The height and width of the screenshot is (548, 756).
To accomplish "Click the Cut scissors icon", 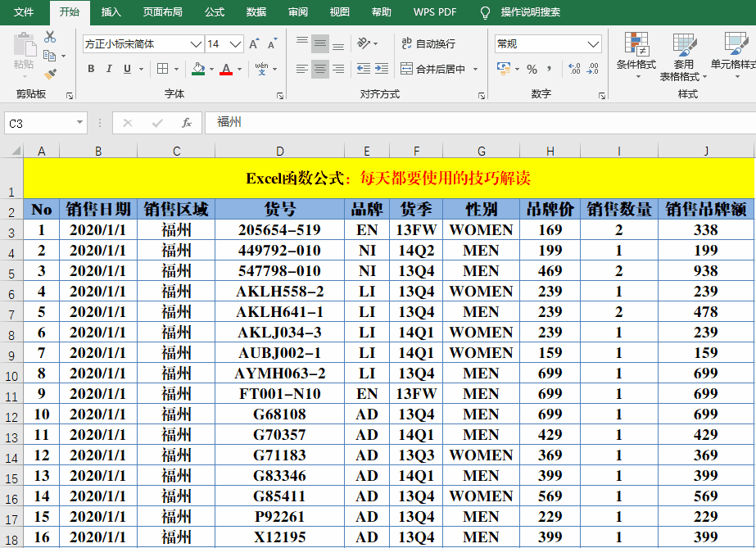I will pos(50,37).
